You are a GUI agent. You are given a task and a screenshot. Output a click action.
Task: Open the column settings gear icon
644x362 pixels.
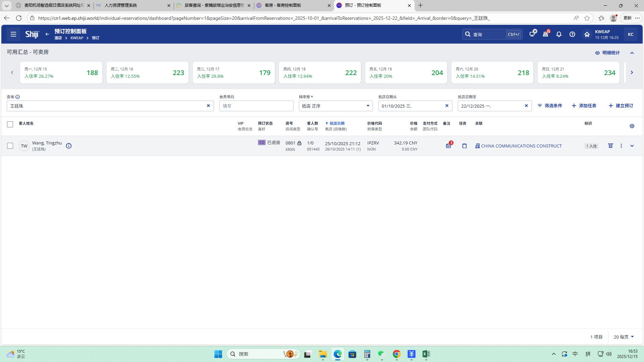pyautogui.click(x=632, y=126)
